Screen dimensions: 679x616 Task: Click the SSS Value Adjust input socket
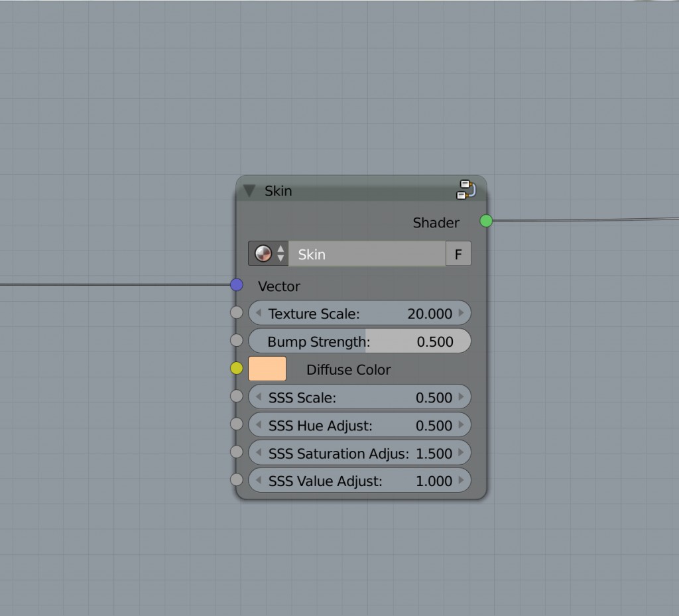pos(237,479)
